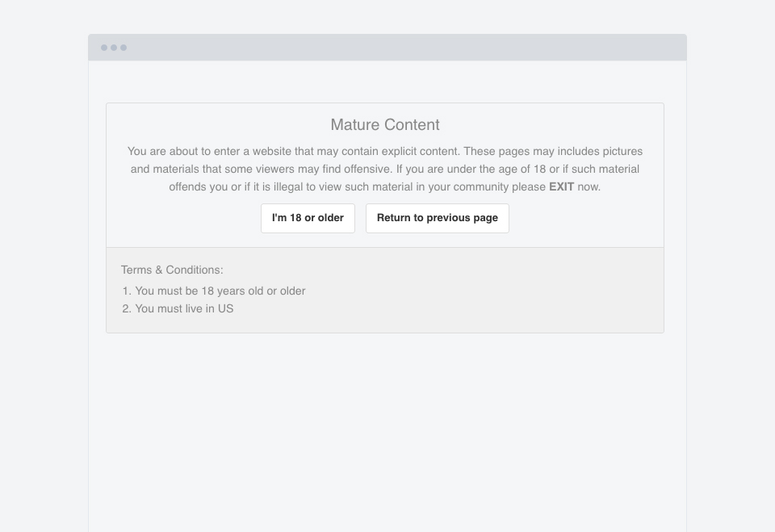Click the Mature Content heading

point(385,125)
